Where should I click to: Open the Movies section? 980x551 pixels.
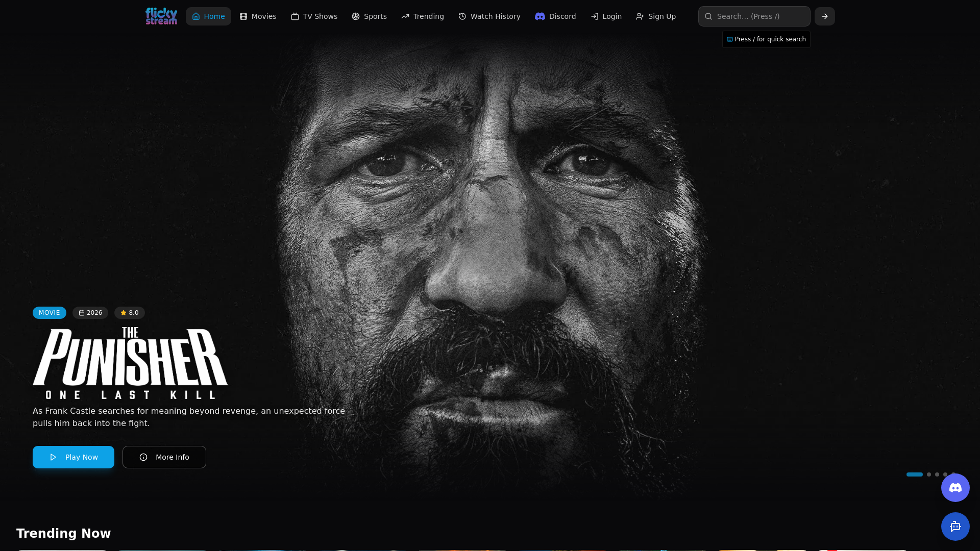258,16
